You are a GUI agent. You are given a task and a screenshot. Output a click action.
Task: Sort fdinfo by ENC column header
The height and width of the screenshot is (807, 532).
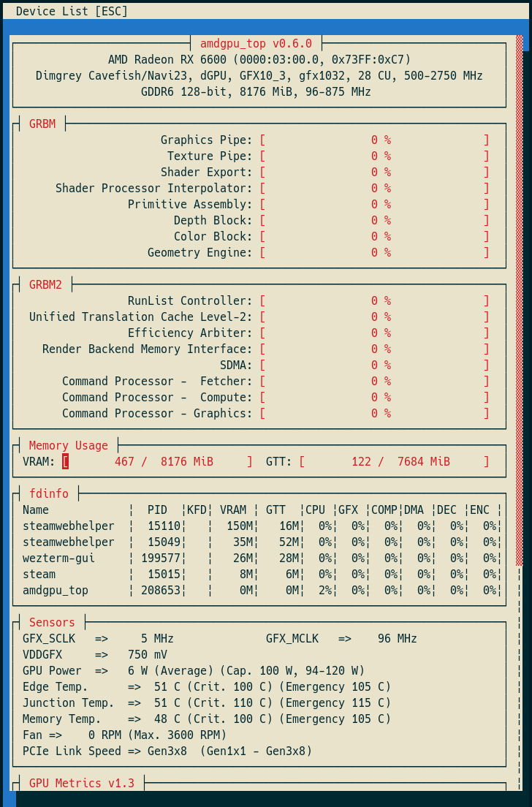click(x=479, y=510)
